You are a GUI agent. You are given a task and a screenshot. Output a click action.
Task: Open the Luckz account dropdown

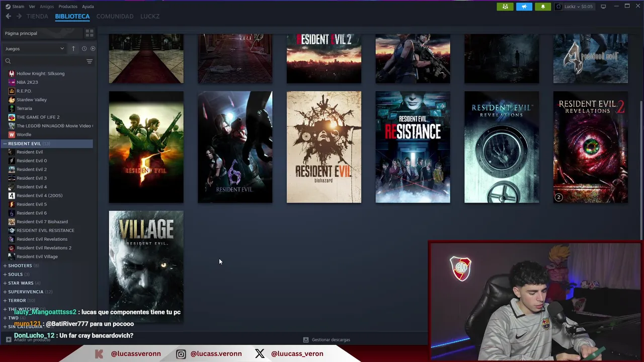click(x=579, y=7)
